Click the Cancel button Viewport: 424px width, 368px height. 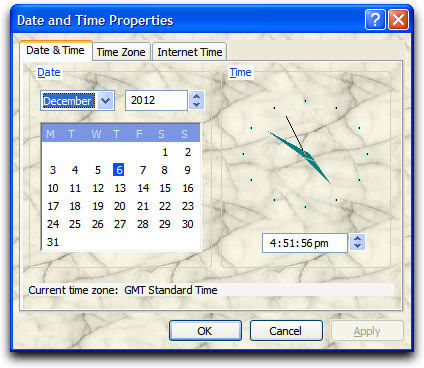point(286,331)
